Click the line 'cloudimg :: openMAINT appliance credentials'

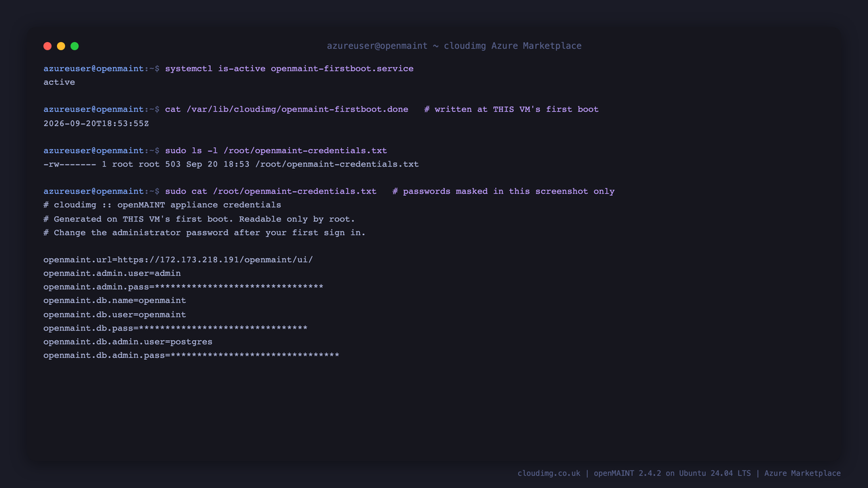pyautogui.click(x=162, y=205)
